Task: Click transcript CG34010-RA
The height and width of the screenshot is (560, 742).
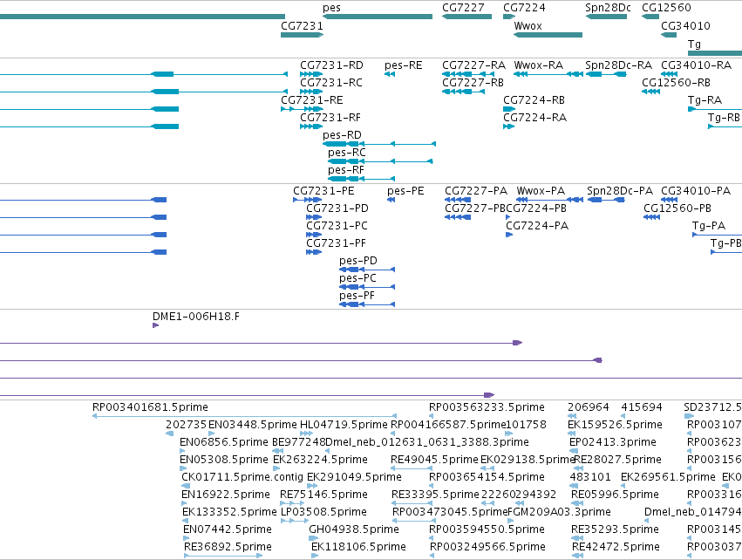Action: point(696,65)
